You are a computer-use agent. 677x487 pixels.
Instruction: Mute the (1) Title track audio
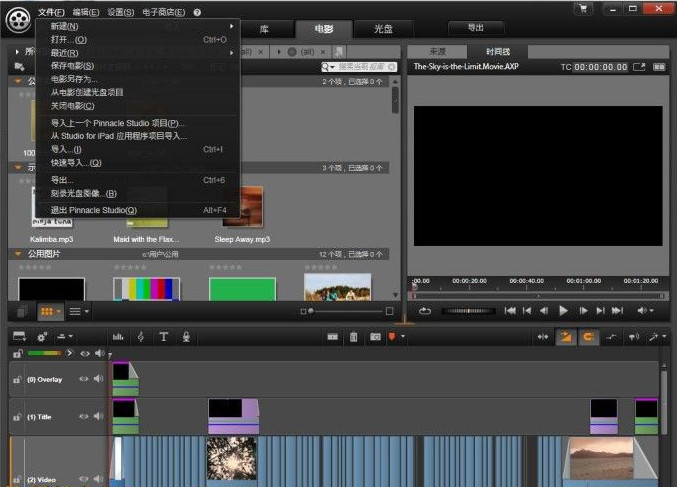tap(98, 417)
